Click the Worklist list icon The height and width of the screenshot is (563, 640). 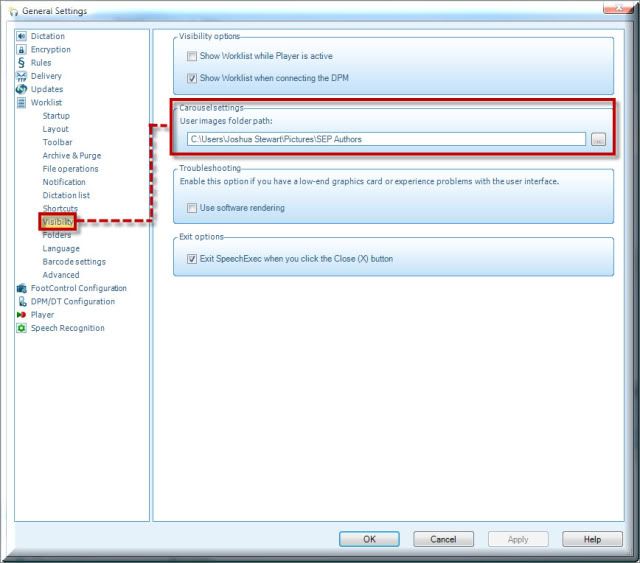pos(21,102)
